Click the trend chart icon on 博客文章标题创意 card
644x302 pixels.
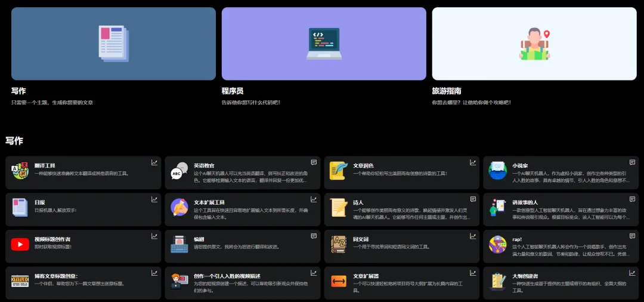pos(154,273)
